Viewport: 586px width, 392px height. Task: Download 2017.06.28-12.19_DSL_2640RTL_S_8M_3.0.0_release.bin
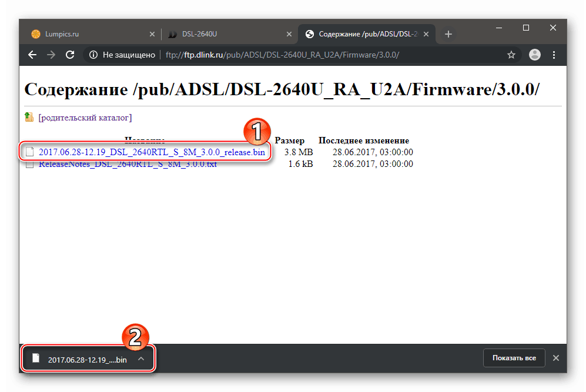(x=152, y=152)
